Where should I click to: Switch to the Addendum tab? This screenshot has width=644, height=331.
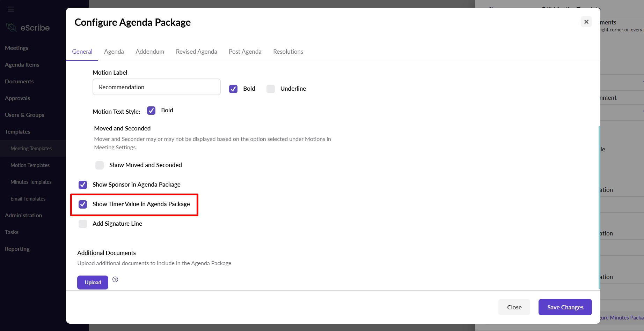pos(150,52)
